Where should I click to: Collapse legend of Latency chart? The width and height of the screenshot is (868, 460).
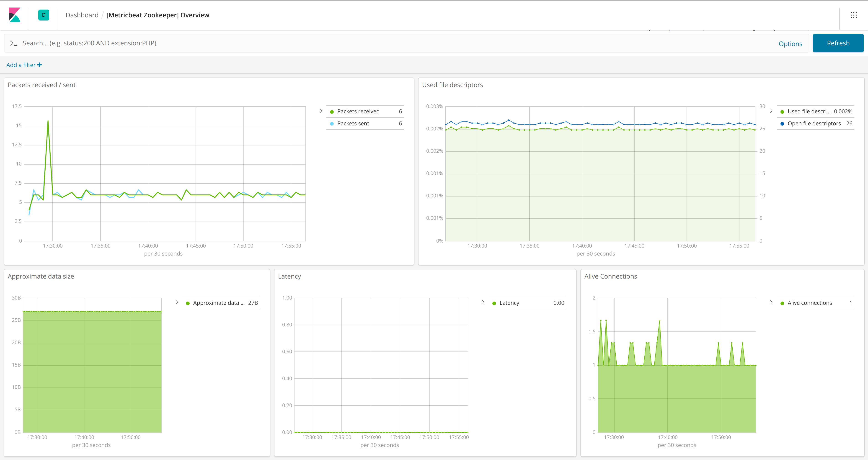pos(483,302)
